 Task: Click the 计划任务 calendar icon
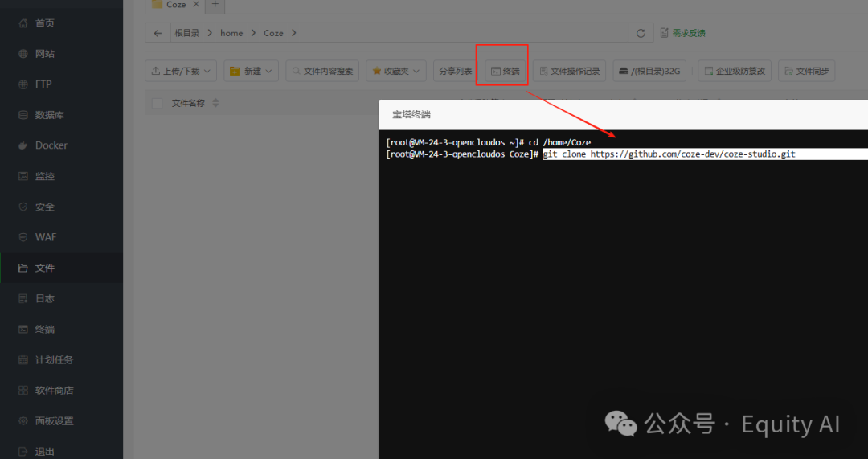coord(23,360)
